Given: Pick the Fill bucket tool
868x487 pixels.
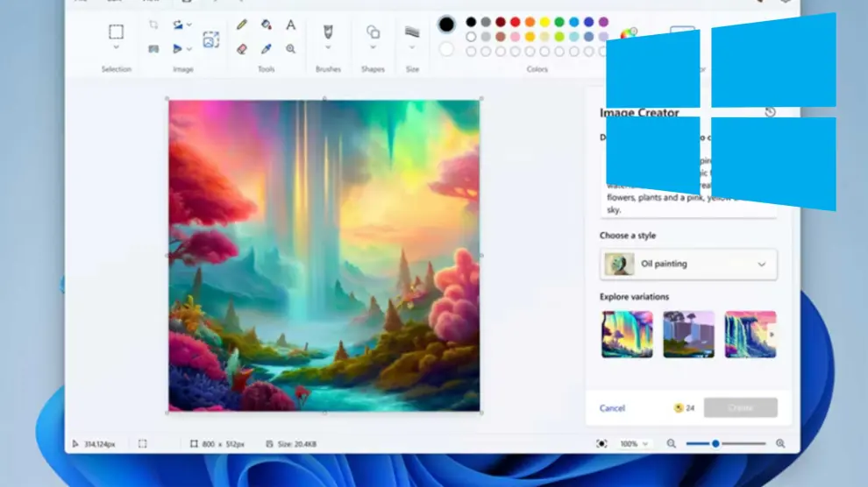Looking at the screenshot, I should (x=267, y=25).
